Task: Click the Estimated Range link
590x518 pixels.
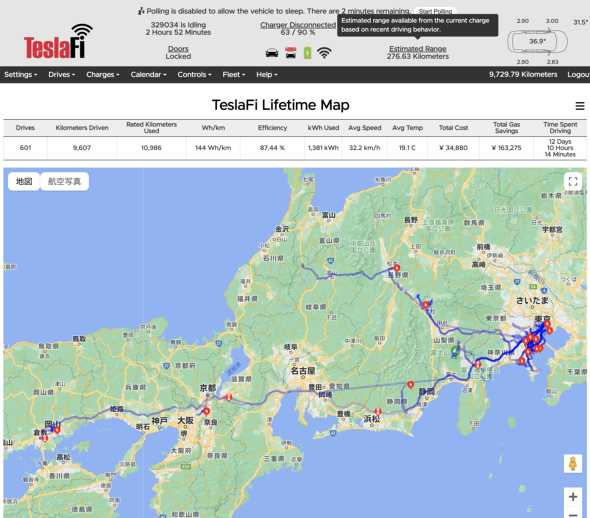Action: click(418, 49)
